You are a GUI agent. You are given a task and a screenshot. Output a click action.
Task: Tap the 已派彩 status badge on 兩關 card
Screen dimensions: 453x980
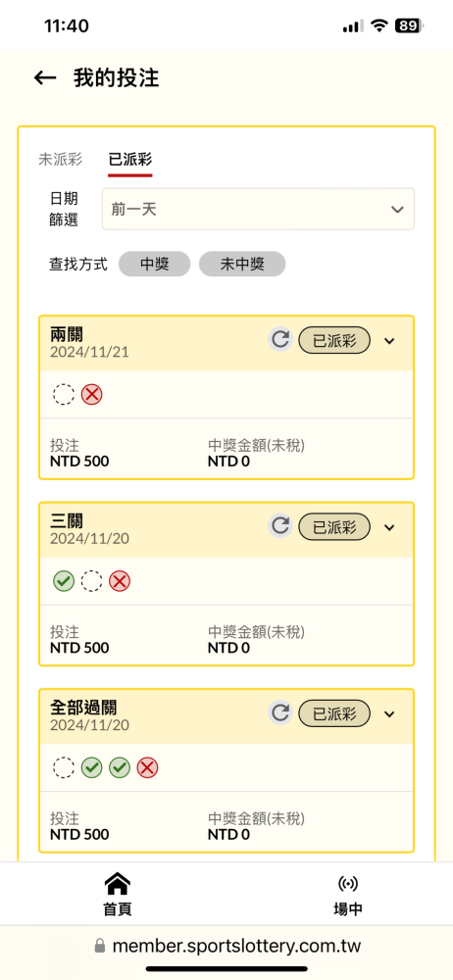coord(334,340)
